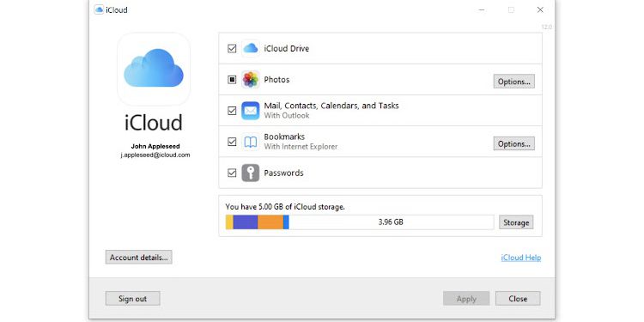The image size is (644, 322).
Task: Uncheck the iCloud Drive checkbox
Action: tap(232, 48)
